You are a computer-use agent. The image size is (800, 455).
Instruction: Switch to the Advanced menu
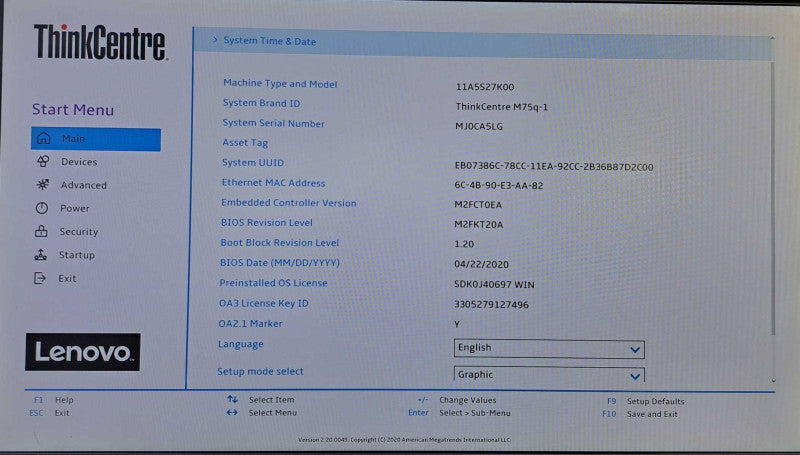coord(84,185)
